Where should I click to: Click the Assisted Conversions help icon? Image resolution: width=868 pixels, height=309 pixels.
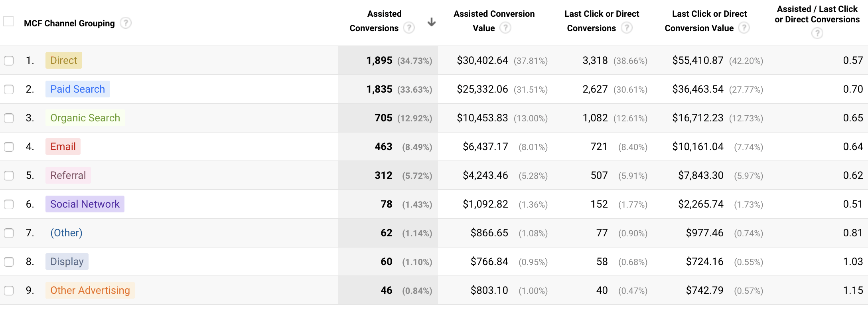coord(408,28)
